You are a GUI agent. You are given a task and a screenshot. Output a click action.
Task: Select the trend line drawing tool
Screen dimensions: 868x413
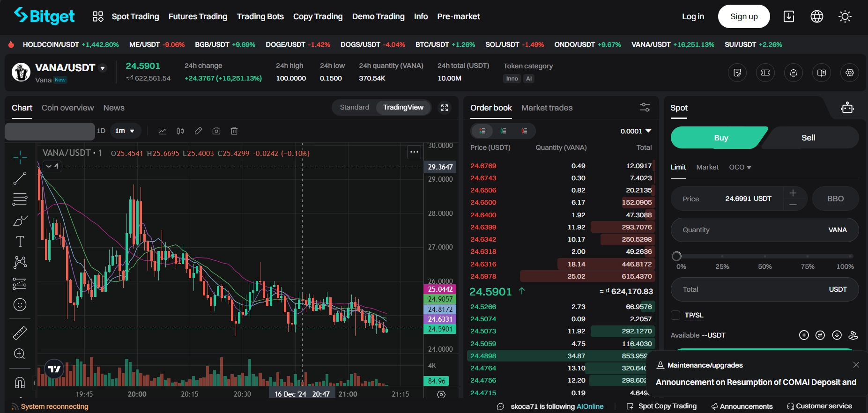click(x=20, y=178)
